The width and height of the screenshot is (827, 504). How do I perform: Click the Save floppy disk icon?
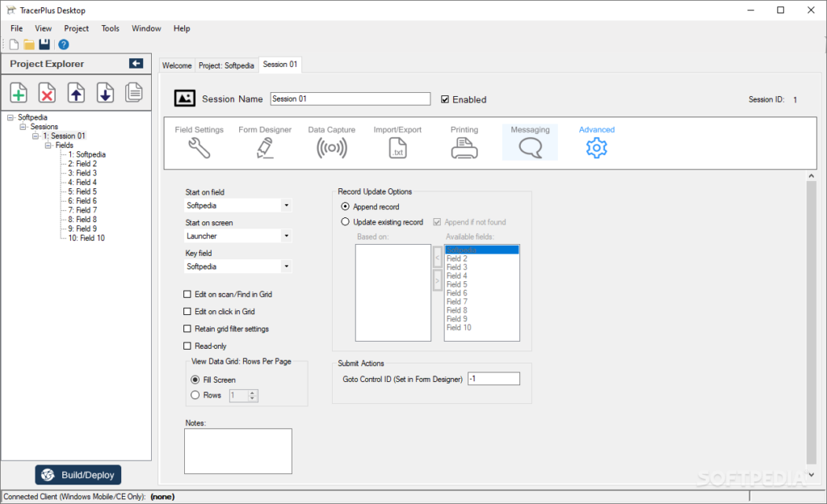coord(44,44)
